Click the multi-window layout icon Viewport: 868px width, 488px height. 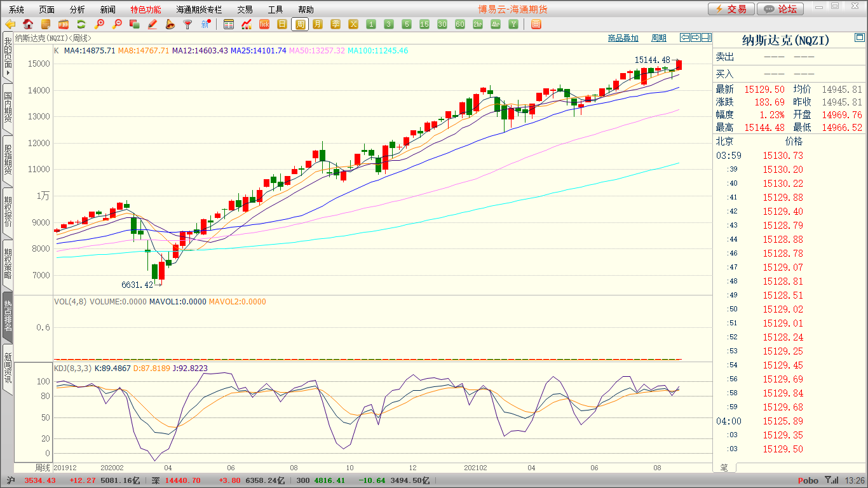[x=536, y=24]
